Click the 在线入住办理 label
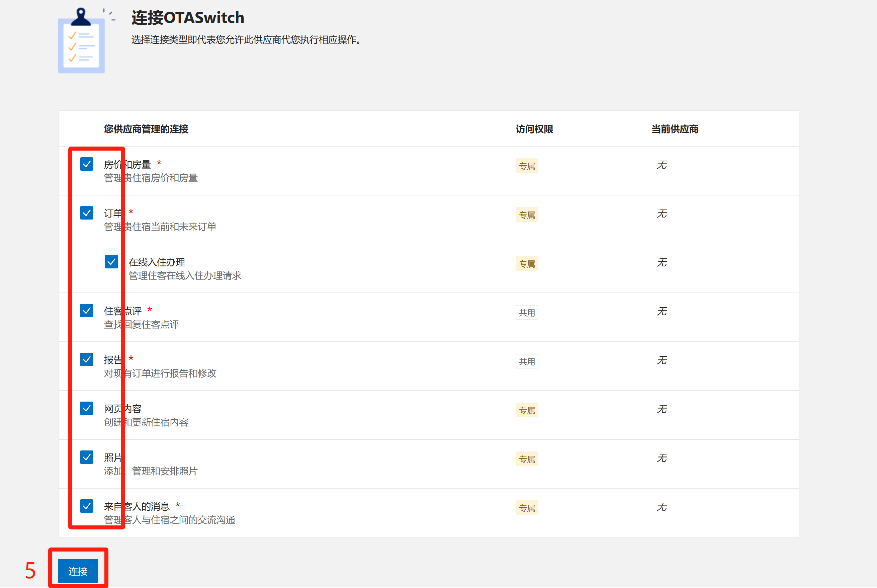Viewport: 877px width, 588px height. point(157,262)
